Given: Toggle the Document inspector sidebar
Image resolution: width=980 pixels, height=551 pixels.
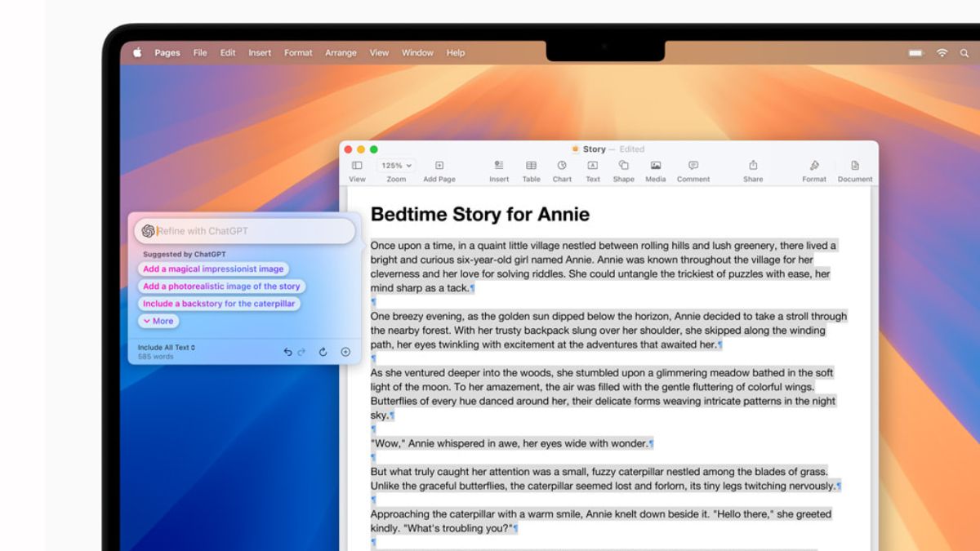Looking at the screenshot, I should tap(854, 166).
